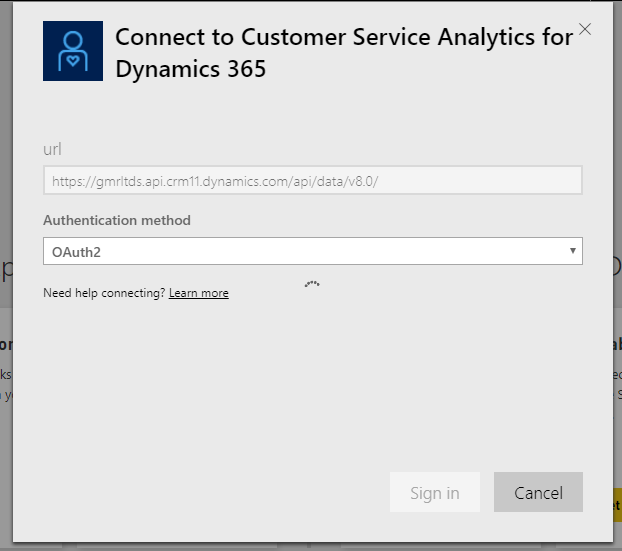The image size is (622, 551).
Task: Click the 'Need help connecting?' text
Action: coord(104,293)
